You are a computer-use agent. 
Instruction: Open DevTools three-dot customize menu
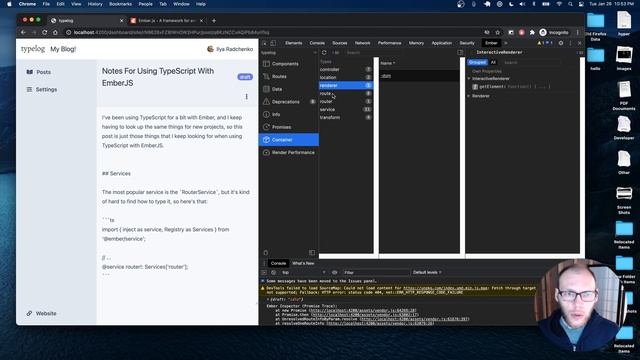[571, 43]
